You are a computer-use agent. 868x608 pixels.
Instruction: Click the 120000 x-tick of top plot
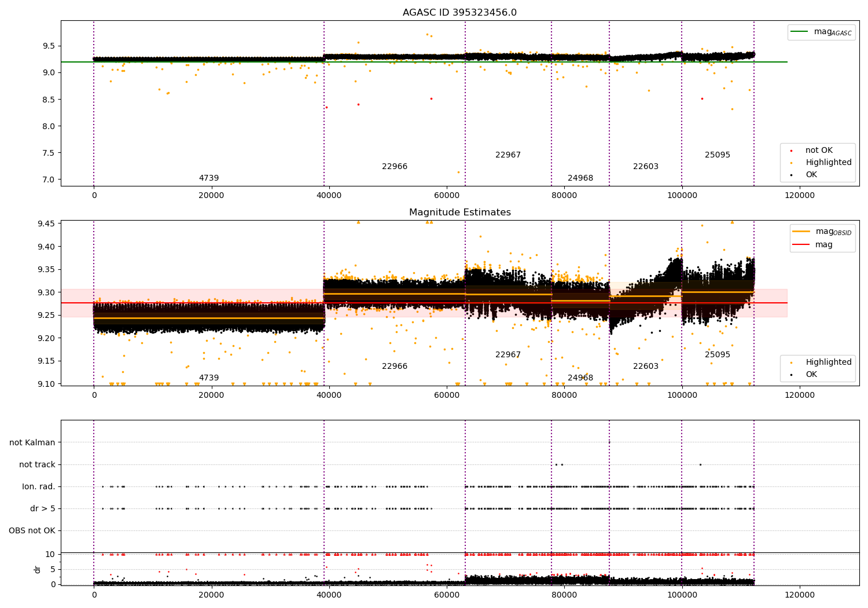coord(800,196)
